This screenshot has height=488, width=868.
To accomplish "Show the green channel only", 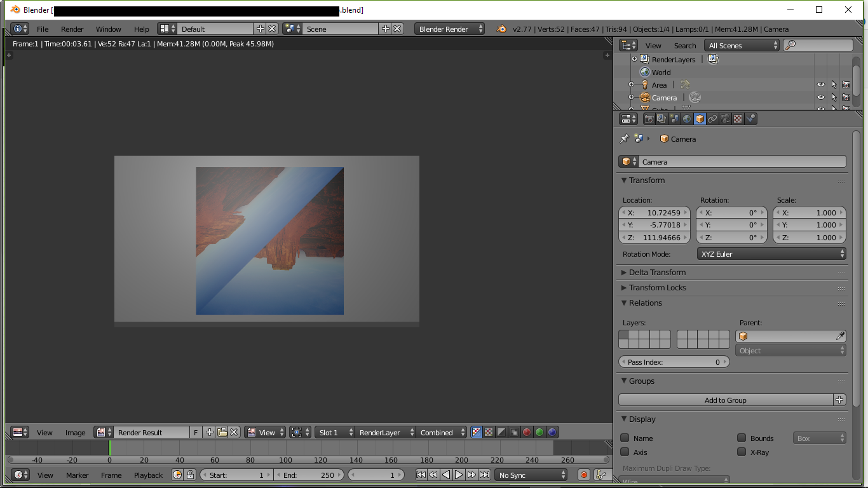I will pos(539,432).
